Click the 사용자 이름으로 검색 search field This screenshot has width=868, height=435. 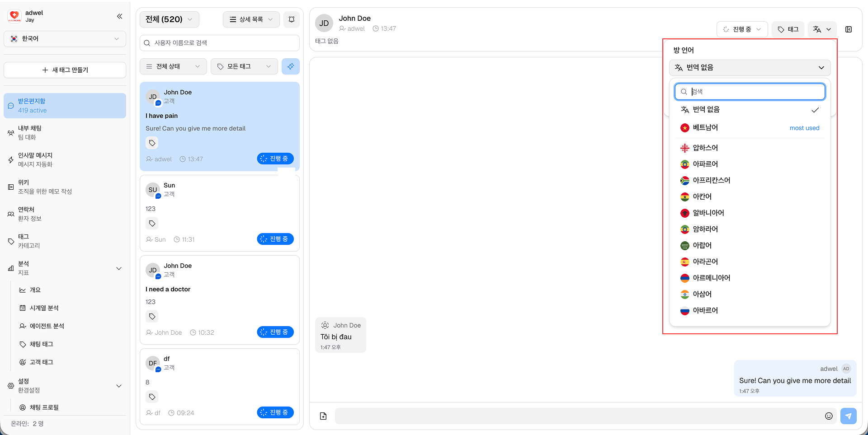[x=219, y=42]
